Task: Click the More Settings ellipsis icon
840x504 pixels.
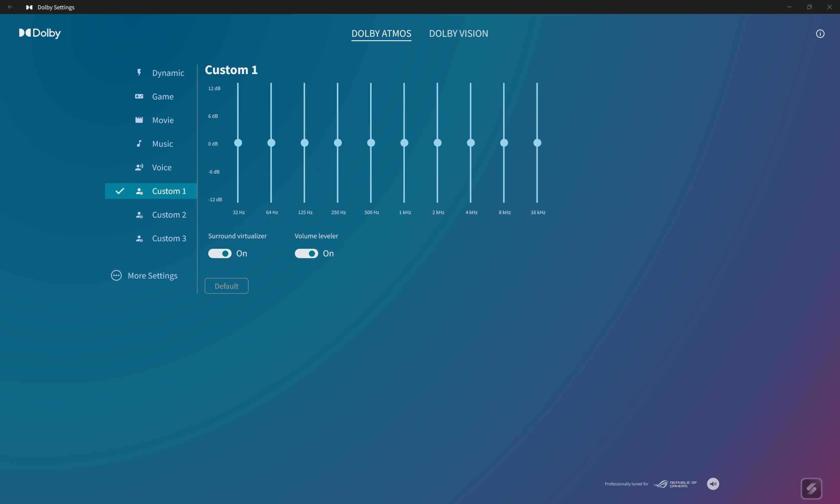Action: click(x=116, y=275)
